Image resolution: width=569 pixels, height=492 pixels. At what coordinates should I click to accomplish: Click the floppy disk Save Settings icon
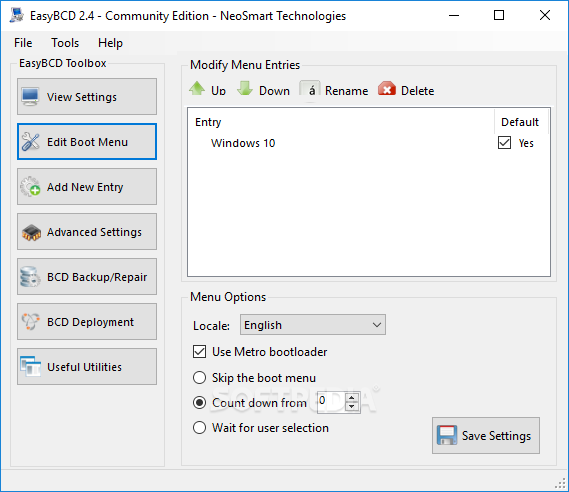point(447,435)
